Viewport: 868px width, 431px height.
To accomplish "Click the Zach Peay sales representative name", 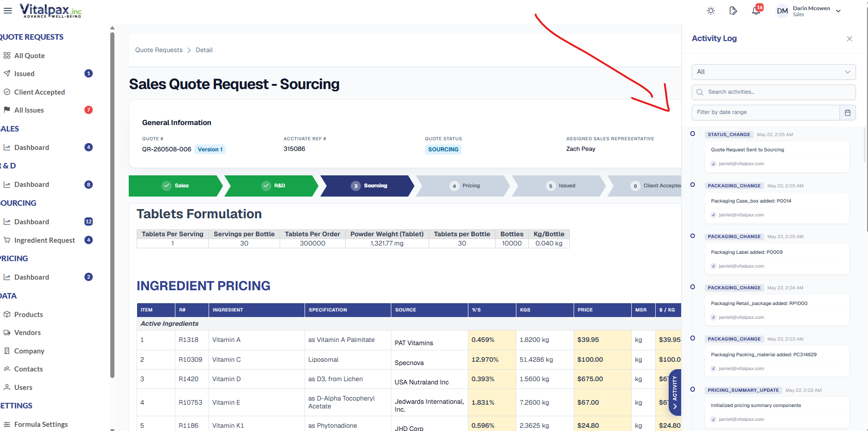I will [581, 149].
